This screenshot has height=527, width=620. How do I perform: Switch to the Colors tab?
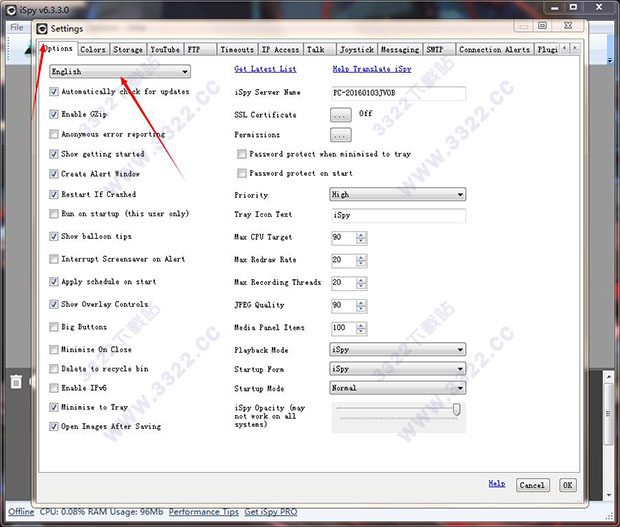click(93, 49)
